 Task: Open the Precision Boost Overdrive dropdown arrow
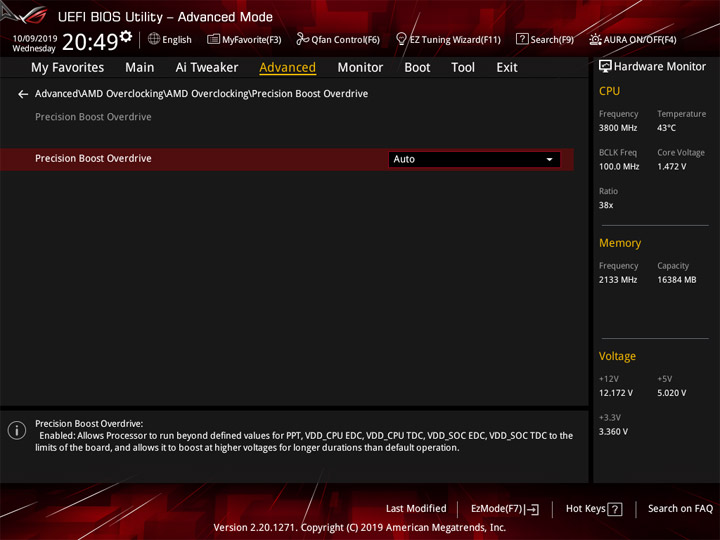[x=549, y=159]
